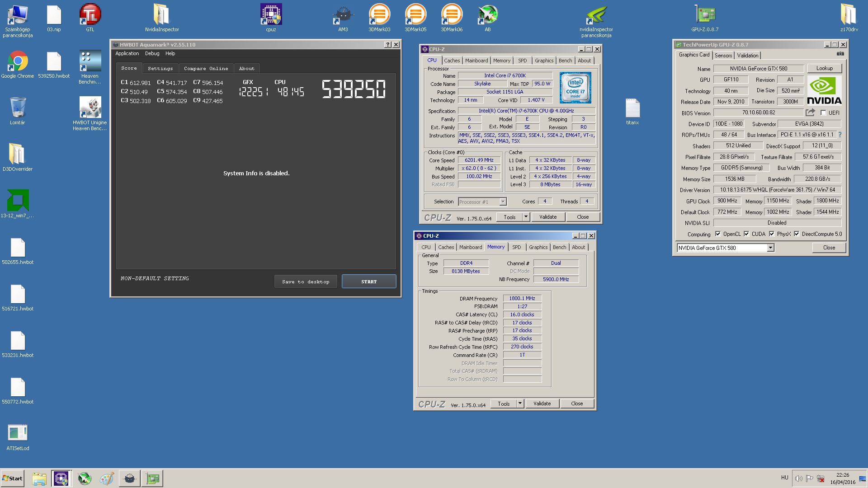Open Google Chrome desktop icon

pyautogui.click(x=18, y=64)
